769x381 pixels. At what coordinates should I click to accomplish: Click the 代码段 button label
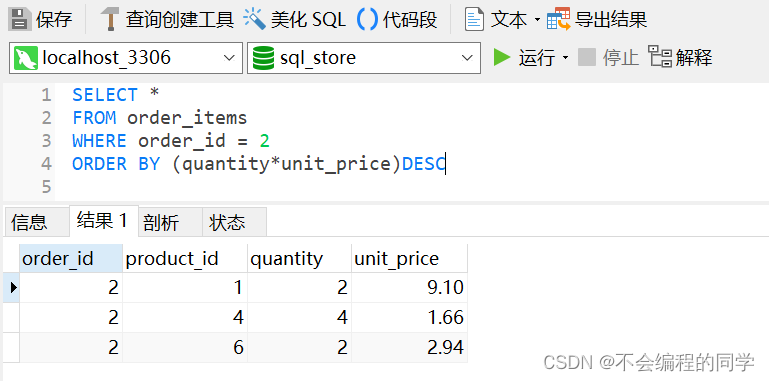pyautogui.click(x=410, y=20)
